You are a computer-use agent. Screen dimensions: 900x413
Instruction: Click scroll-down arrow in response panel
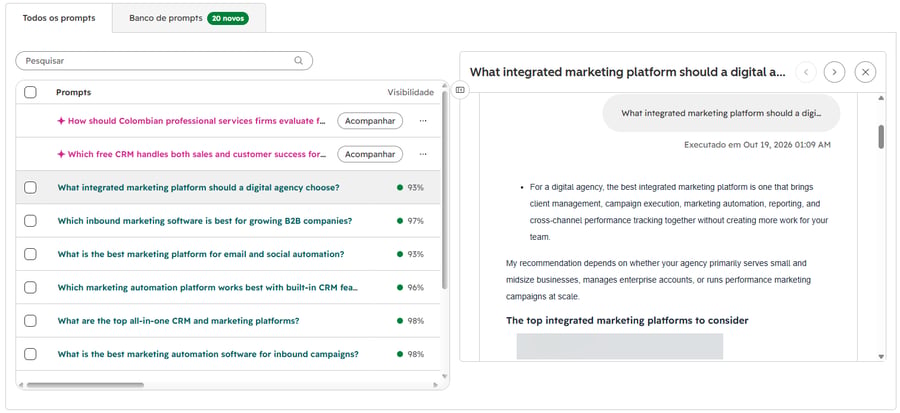click(x=882, y=356)
